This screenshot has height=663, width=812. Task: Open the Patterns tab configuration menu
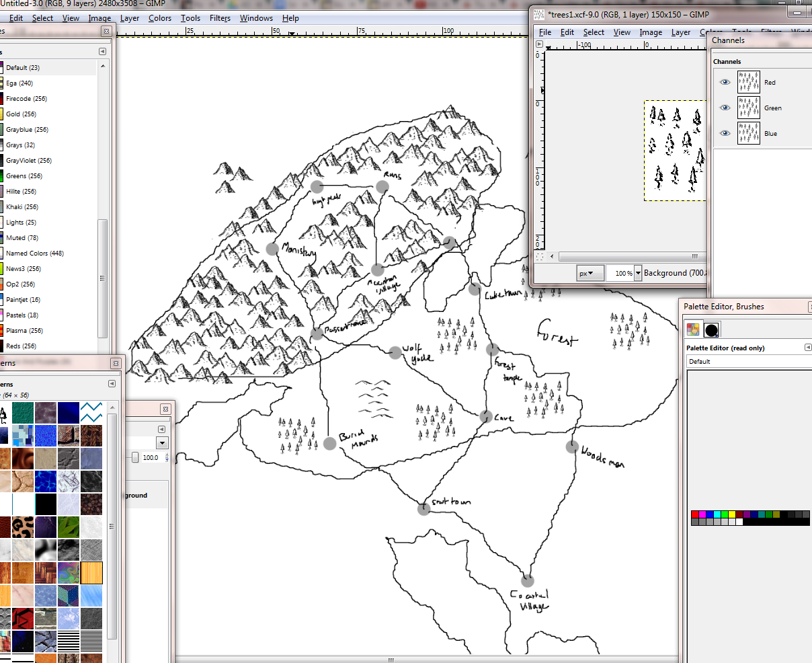point(112,383)
